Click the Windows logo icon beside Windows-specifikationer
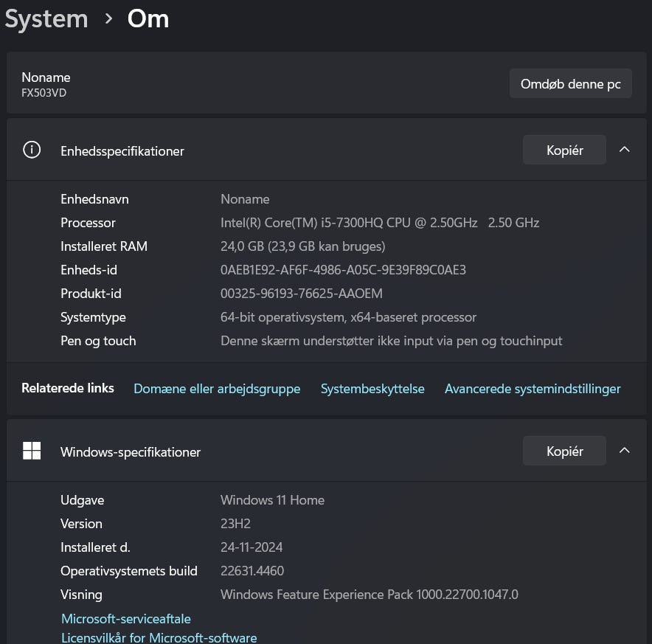This screenshot has height=644, width=652. pos(32,451)
